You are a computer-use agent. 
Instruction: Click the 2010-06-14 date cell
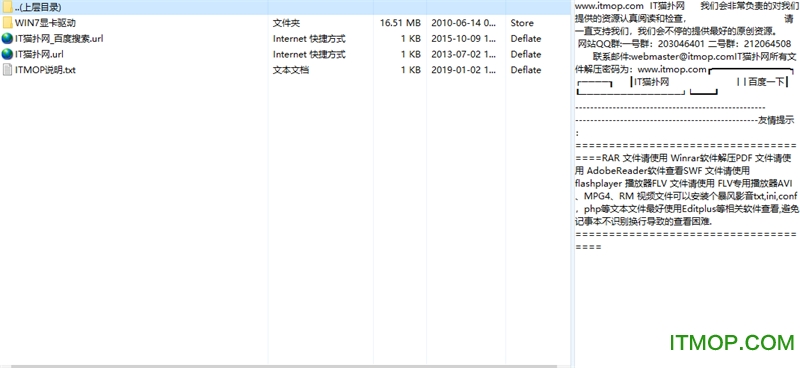coord(463,23)
